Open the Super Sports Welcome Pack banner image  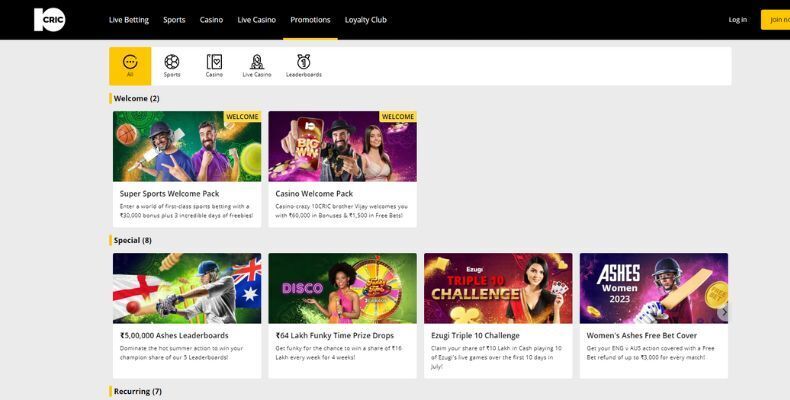pyautogui.click(x=187, y=146)
